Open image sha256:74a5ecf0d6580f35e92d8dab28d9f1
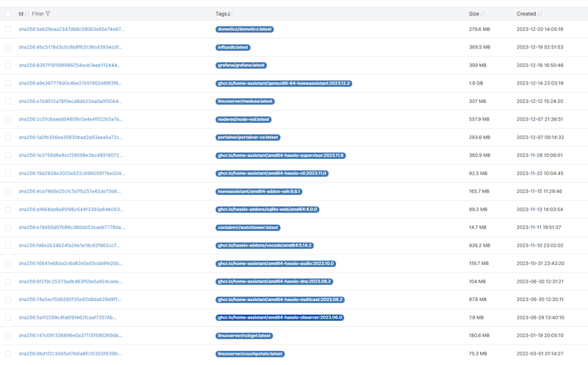The image size is (588, 365). [x=70, y=300]
